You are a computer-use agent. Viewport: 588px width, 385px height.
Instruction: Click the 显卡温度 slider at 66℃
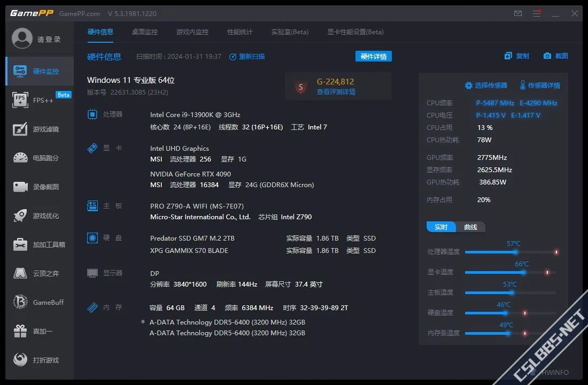point(523,272)
